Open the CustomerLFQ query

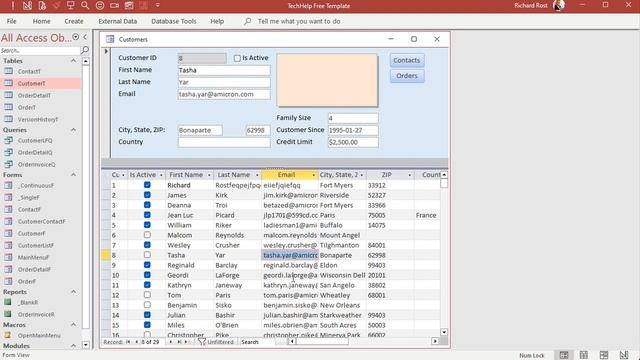click(35, 140)
